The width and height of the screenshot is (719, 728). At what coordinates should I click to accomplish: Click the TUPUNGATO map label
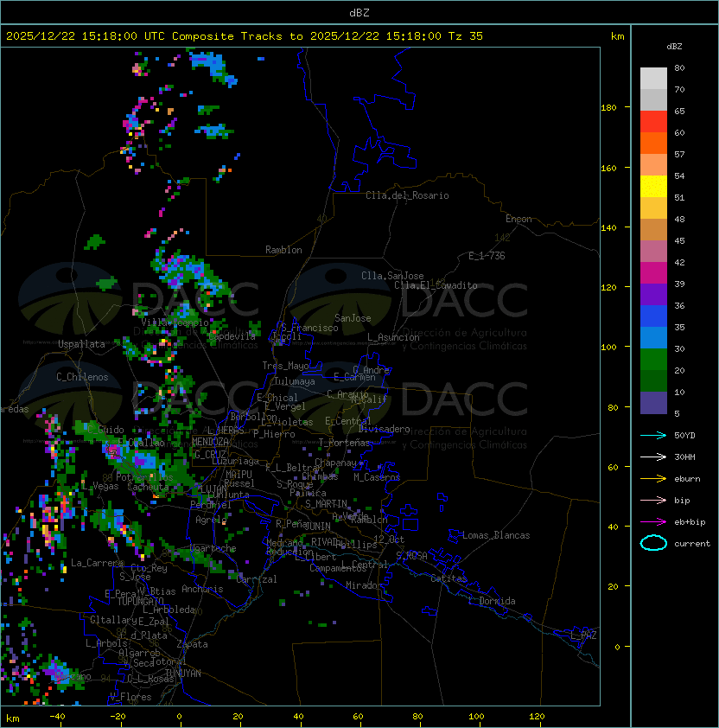pyautogui.click(x=140, y=601)
